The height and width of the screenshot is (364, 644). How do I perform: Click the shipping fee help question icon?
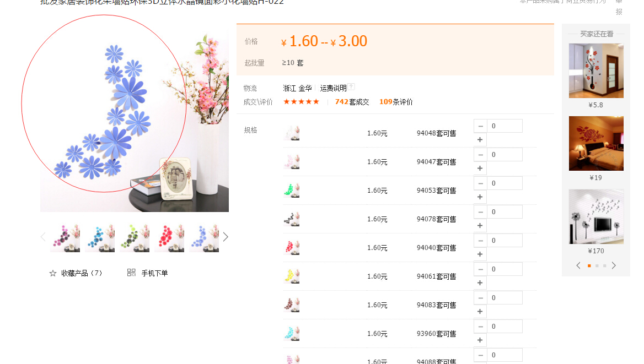coord(351,87)
